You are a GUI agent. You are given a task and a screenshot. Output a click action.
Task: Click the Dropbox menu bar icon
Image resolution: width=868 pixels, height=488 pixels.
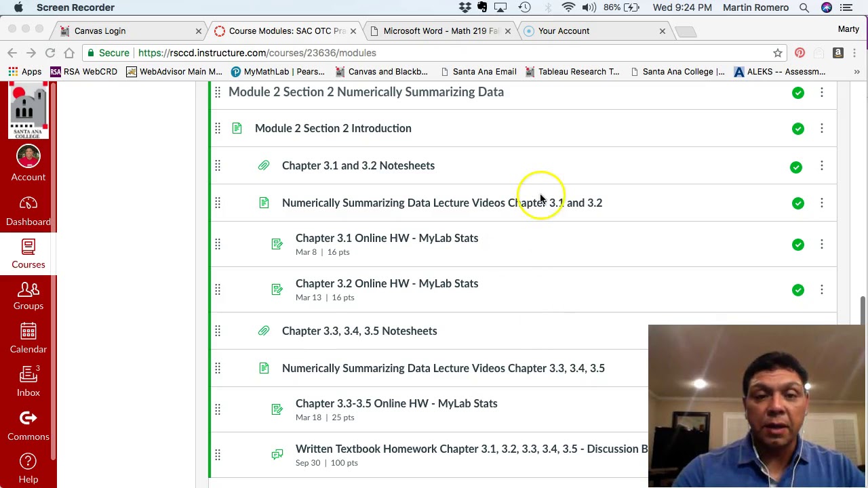465,7
